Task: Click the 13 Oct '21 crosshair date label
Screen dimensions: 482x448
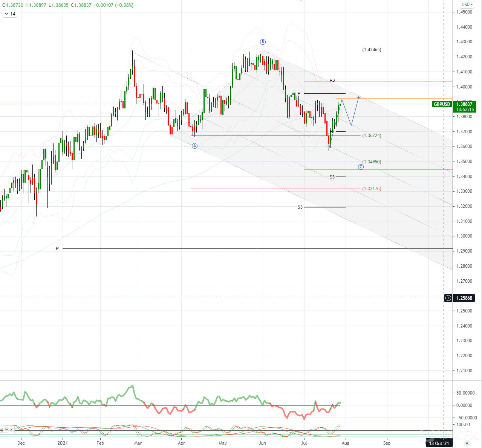Action: point(439,443)
